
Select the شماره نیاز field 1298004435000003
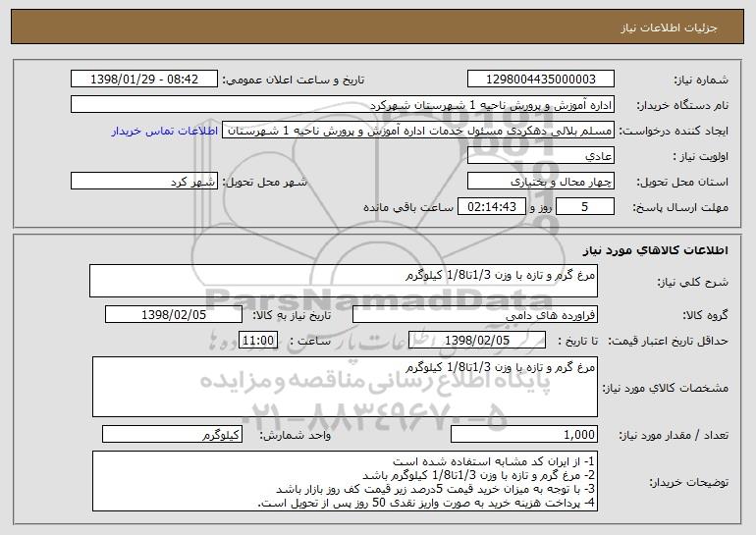tap(540, 80)
